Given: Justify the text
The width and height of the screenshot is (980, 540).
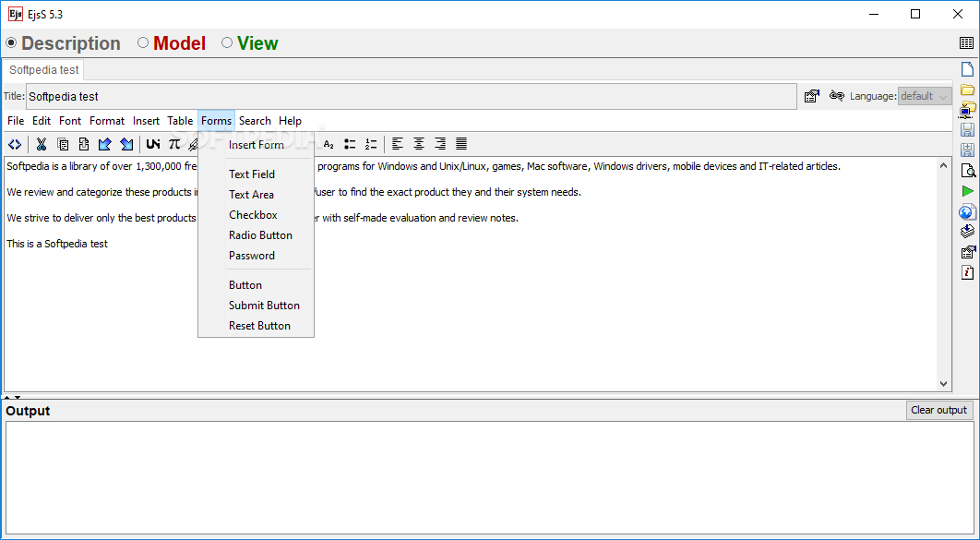Looking at the screenshot, I should [x=461, y=144].
